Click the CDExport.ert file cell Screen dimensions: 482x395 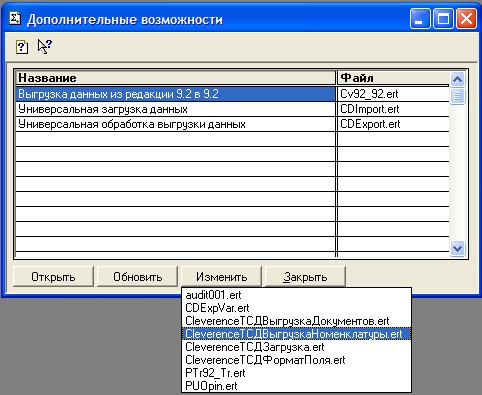pos(393,124)
